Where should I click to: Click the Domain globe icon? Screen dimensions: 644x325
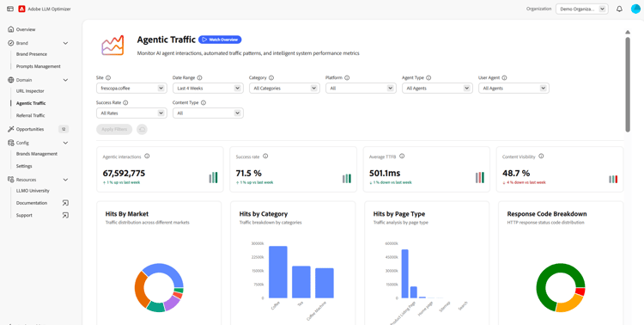tap(10, 80)
